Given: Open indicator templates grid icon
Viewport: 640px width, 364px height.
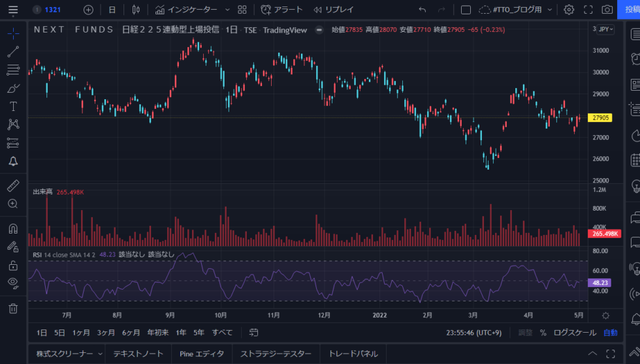Looking at the screenshot, I should point(242,10).
